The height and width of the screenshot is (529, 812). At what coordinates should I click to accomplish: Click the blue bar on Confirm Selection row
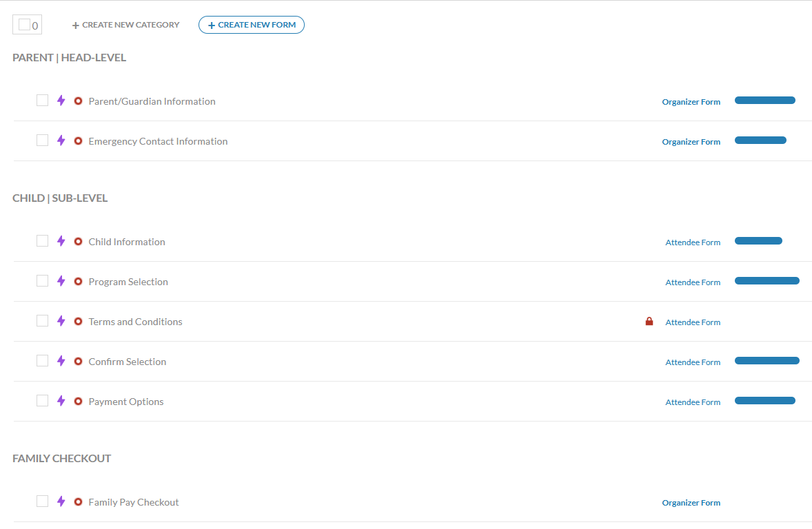(767, 361)
